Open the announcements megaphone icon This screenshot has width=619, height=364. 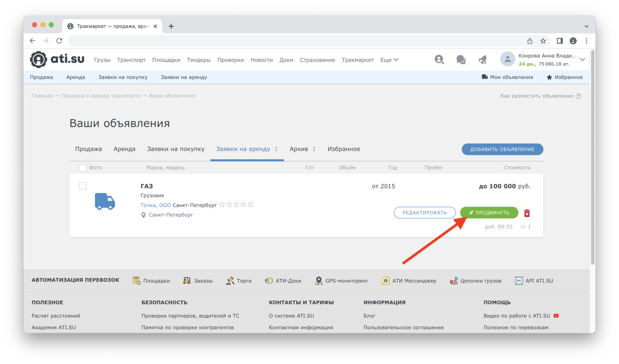tap(482, 59)
